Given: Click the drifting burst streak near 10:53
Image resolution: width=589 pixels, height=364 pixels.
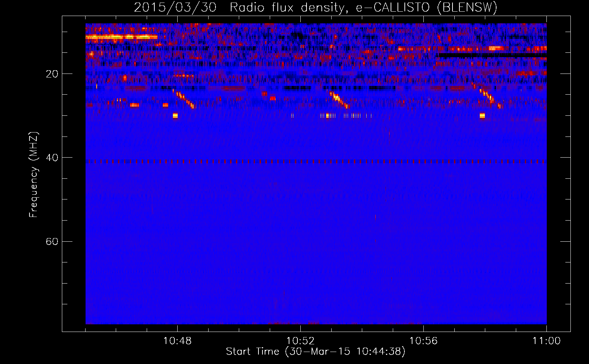Looking at the screenshot, I should click(338, 99).
